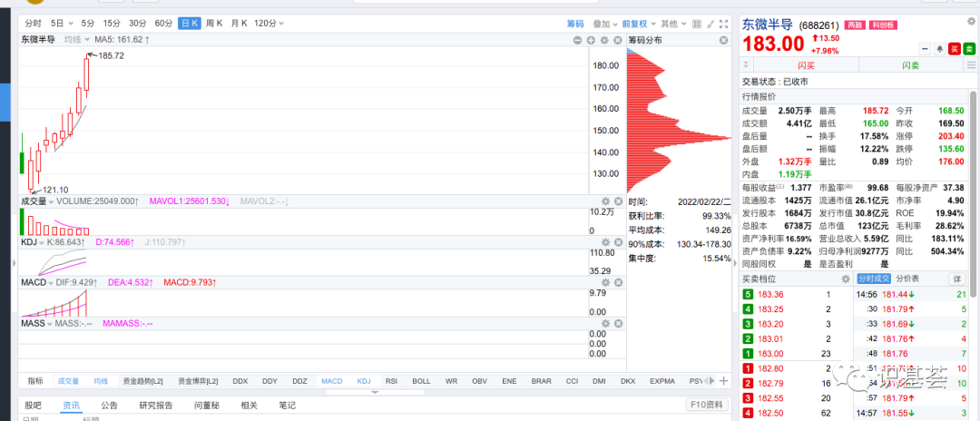Zoom out the K-line chart with minus icon
980x421 pixels.
[577, 40]
